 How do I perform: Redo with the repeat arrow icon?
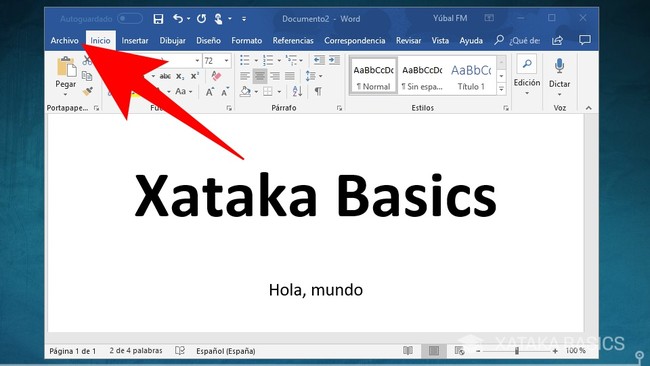[202, 19]
